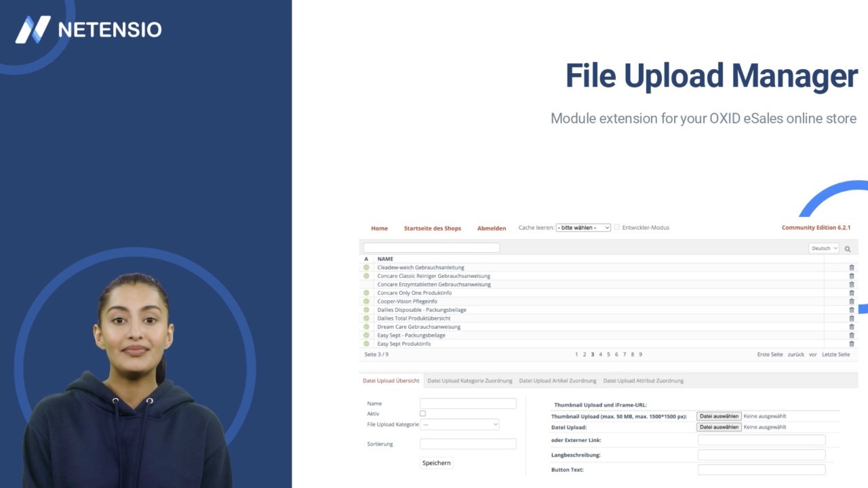This screenshot has width=868, height=488.
Task: Click trash icon for Dream Care Gebrauchsanweisung
Action: pos(852,327)
